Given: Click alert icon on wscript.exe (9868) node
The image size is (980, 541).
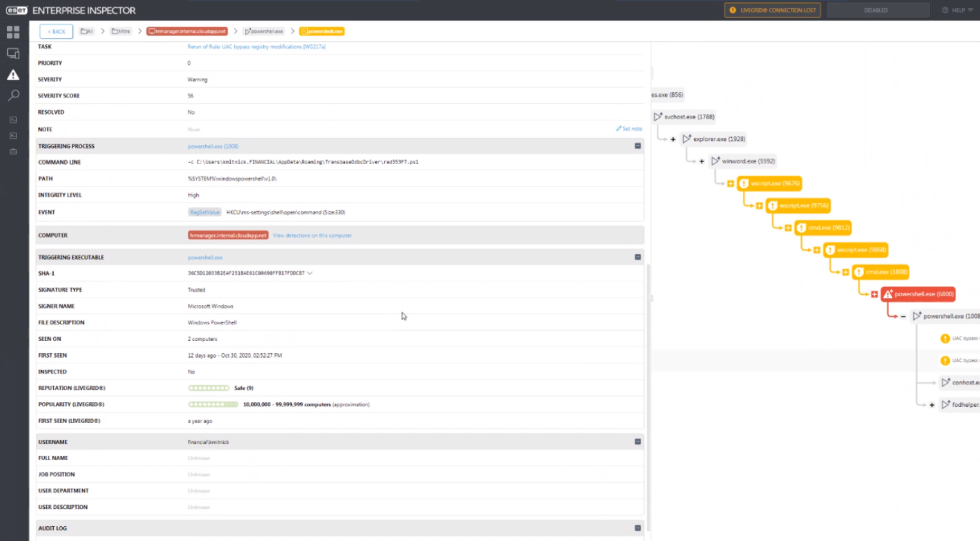Looking at the screenshot, I should pyautogui.click(x=831, y=250).
